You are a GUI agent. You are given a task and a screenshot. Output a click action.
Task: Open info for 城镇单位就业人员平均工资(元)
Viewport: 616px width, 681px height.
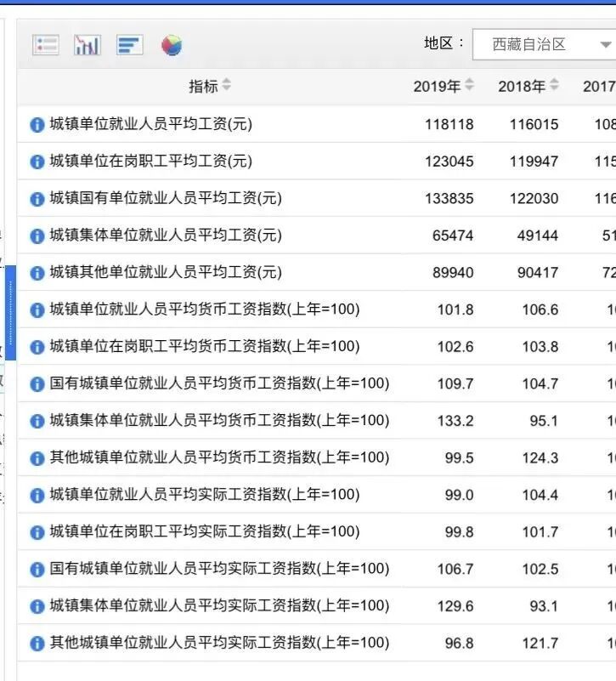click(x=37, y=125)
